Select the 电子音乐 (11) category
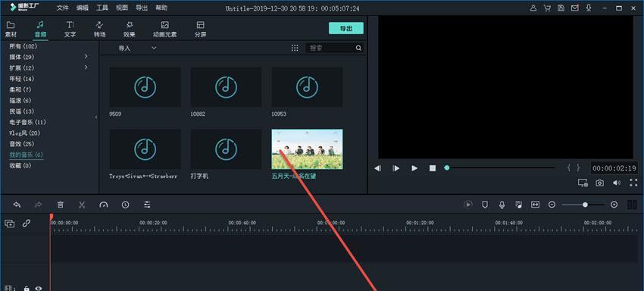 click(x=28, y=122)
